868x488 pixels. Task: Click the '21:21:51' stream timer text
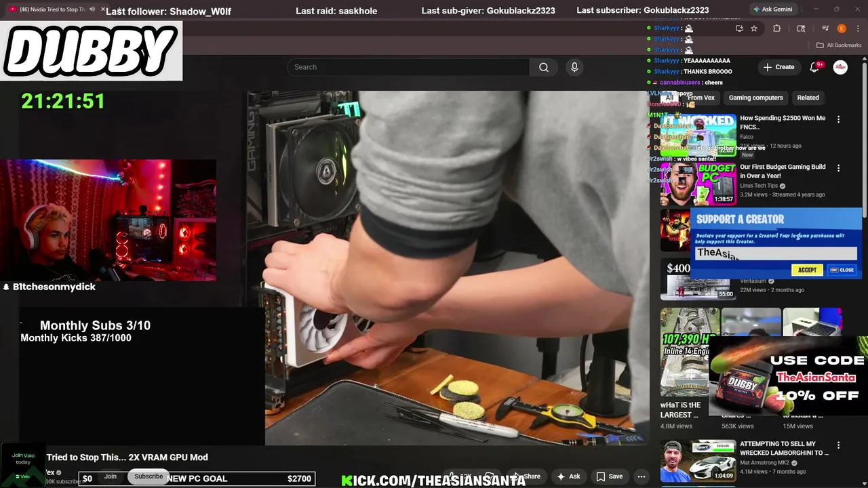pyautogui.click(x=63, y=102)
